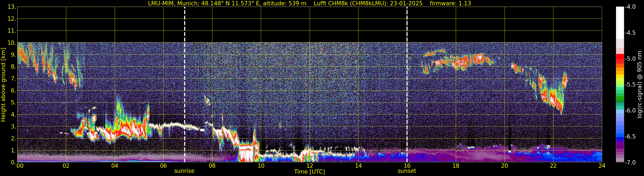Click the '-6.0' colorbar tick label
The width and height of the screenshot is (644, 176).
pos(630,111)
